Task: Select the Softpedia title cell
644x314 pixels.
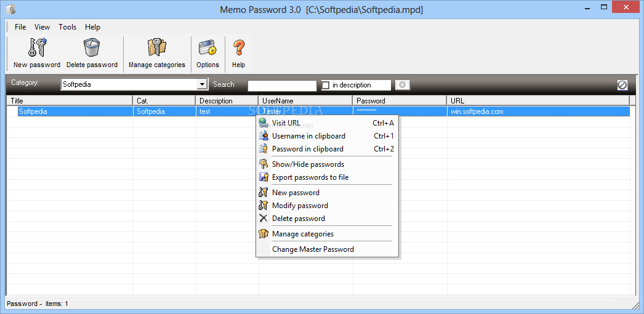Action: click(75, 111)
